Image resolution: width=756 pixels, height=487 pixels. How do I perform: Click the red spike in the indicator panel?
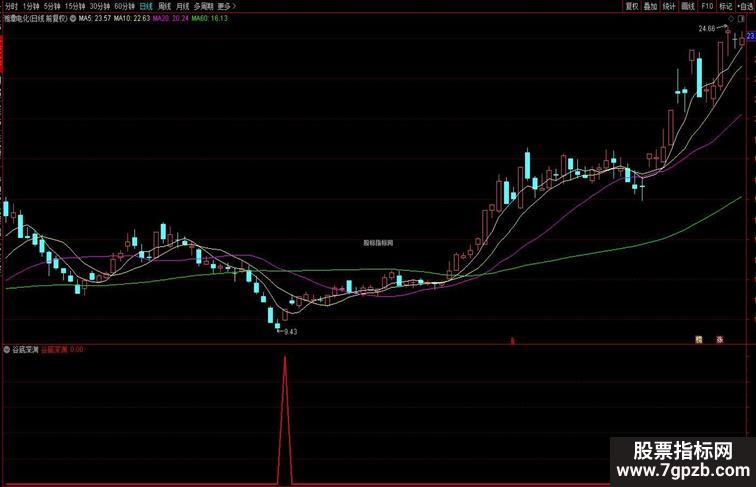coord(285,419)
